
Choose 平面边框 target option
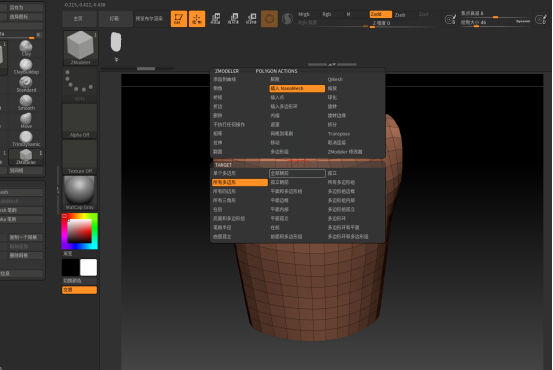[279, 200]
